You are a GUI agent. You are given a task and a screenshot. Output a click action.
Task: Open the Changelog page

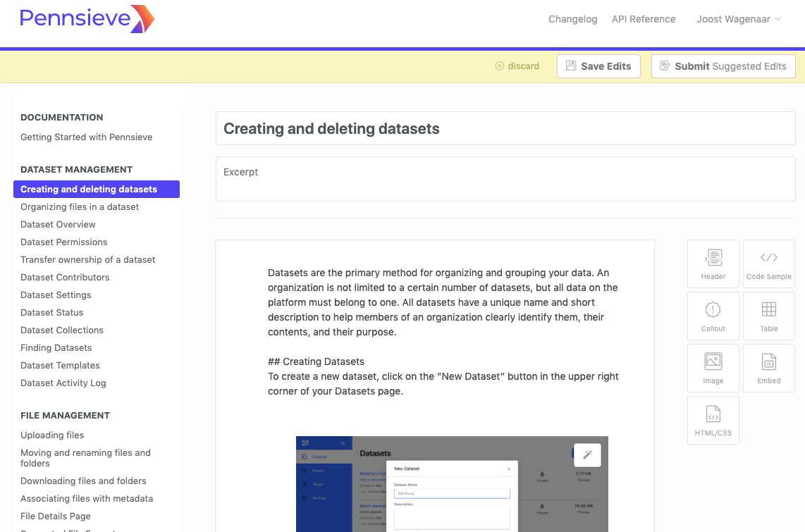click(572, 19)
